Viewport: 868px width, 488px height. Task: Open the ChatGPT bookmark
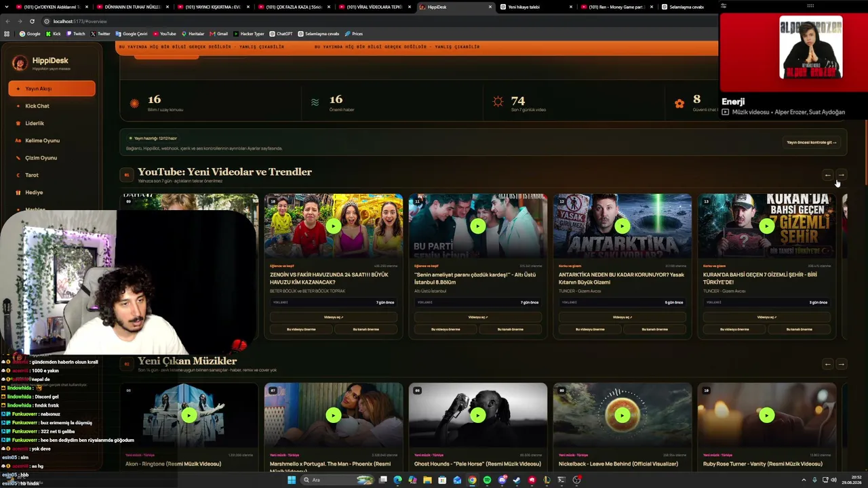tap(281, 34)
